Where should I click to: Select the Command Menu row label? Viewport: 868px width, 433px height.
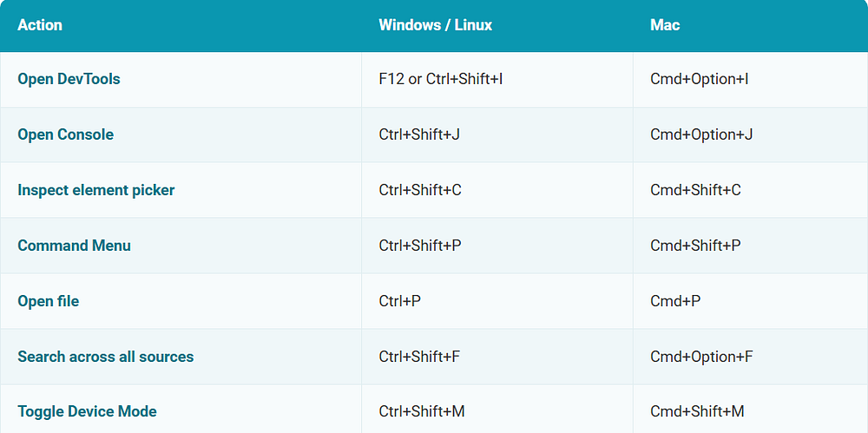coord(74,246)
